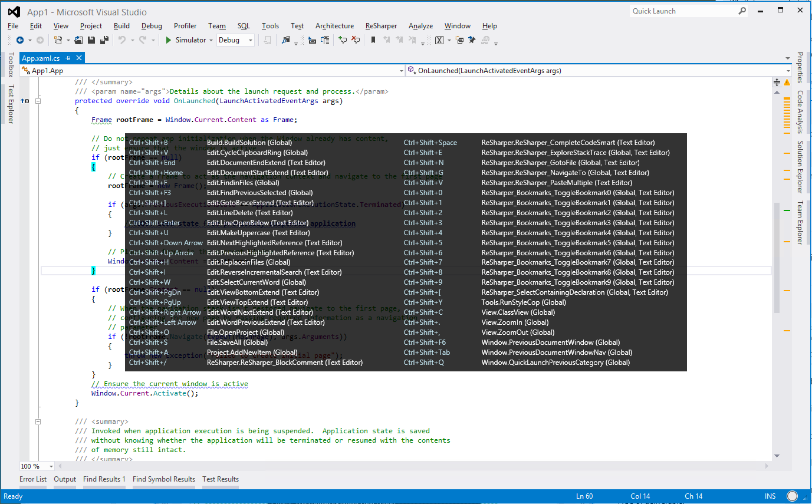This screenshot has width=812, height=504.
Task: Open the Test Explorer side panel
Action: 10,104
